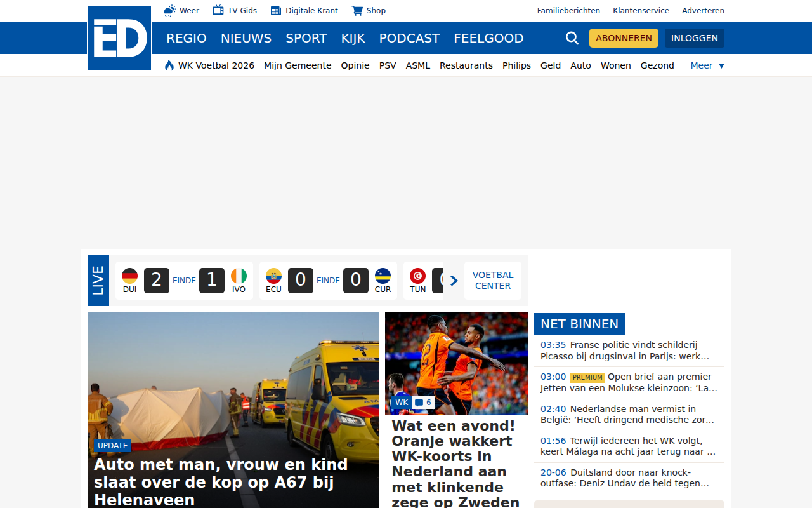Click the Germany flag labeled DUI
This screenshot has height=508, width=812.
[129, 276]
